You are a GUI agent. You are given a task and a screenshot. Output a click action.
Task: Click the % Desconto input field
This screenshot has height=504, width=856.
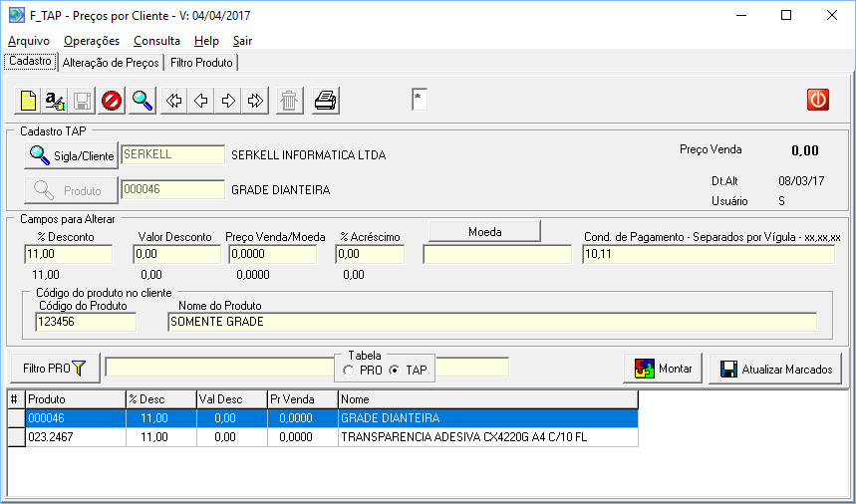pyautogui.click(x=68, y=254)
